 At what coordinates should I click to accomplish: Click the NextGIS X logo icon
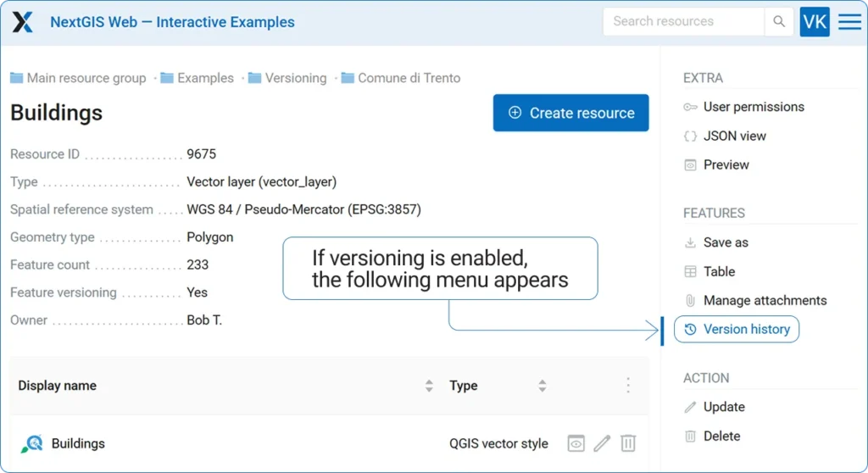point(23,22)
